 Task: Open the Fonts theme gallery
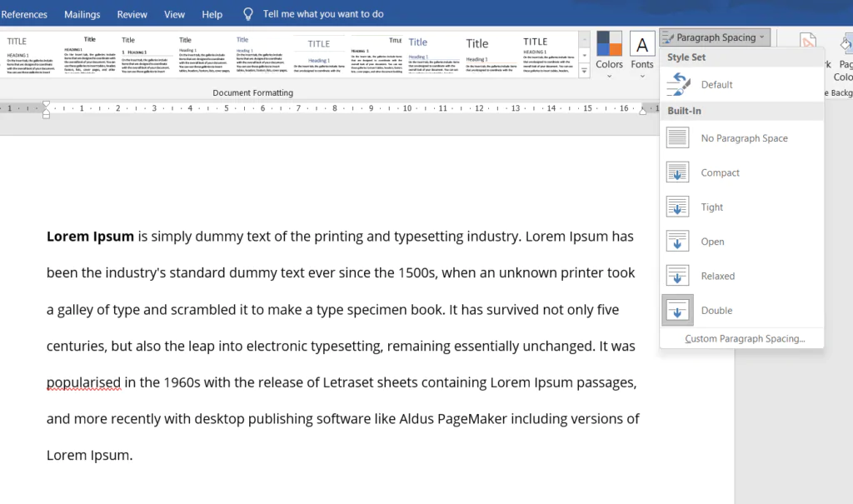642,54
